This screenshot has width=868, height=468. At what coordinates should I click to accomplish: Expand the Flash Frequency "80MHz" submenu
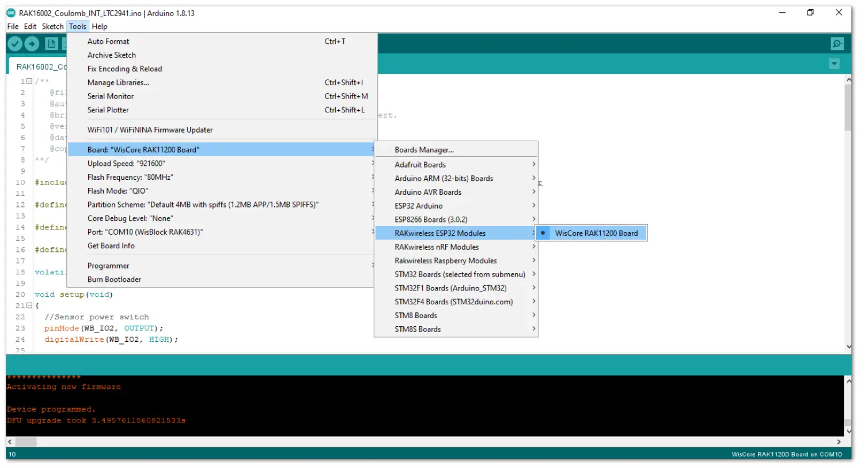pyautogui.click(x=222, y=178)
